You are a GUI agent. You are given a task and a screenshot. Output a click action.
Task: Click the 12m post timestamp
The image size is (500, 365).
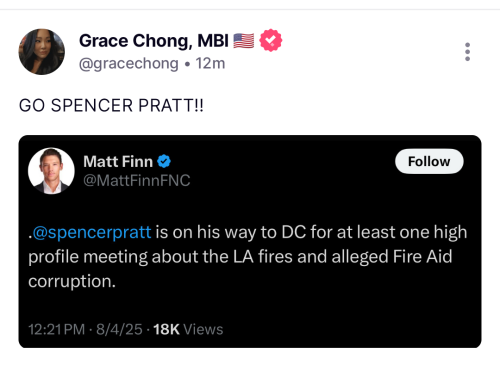(x=210, y=63)
